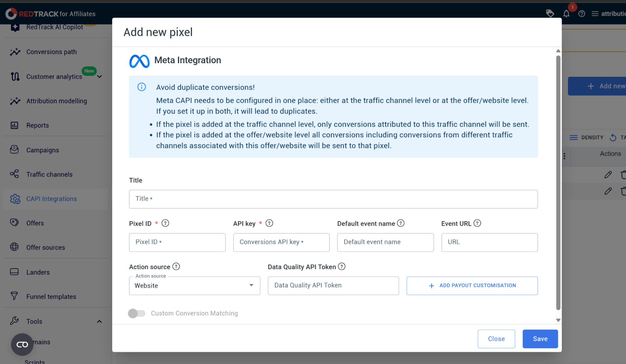Viewport: 626px width, 364px height.
Task: Open the Action source help icon
Action: coord(176,266)
